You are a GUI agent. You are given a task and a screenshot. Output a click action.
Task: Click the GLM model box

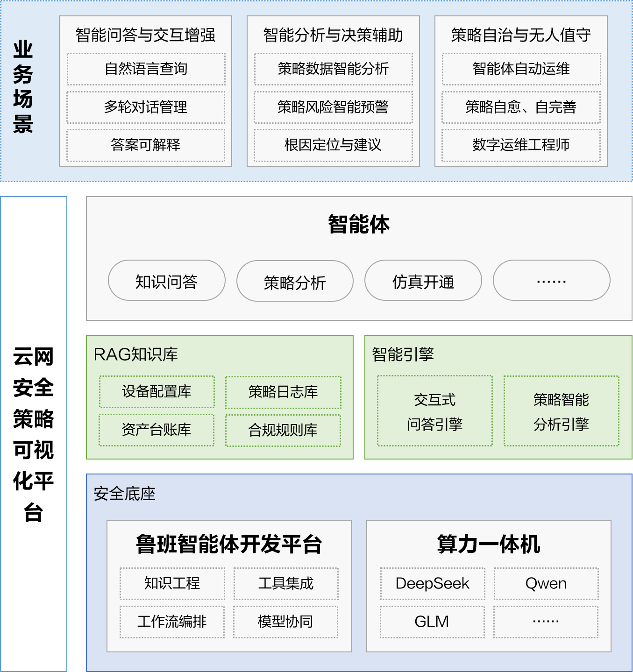432,622
